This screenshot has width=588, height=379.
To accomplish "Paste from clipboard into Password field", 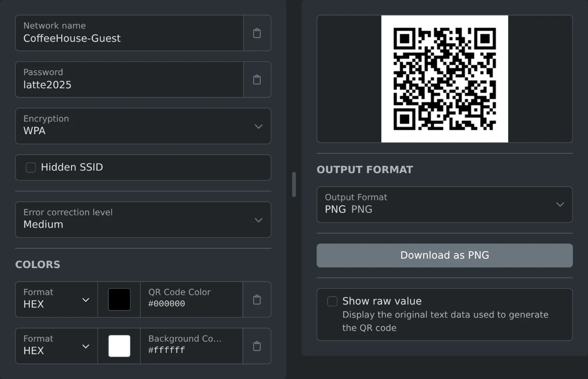I will tap(257, 80).
